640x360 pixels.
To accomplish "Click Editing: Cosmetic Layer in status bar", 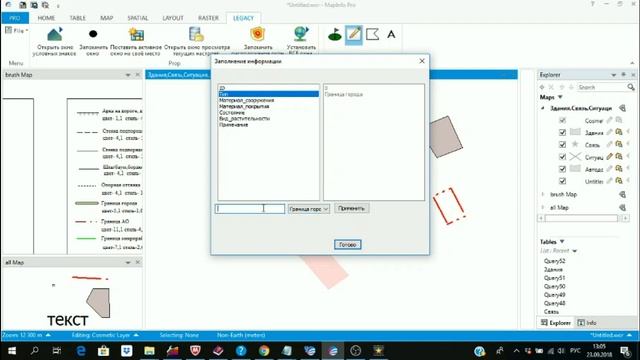I will point(105,335).
